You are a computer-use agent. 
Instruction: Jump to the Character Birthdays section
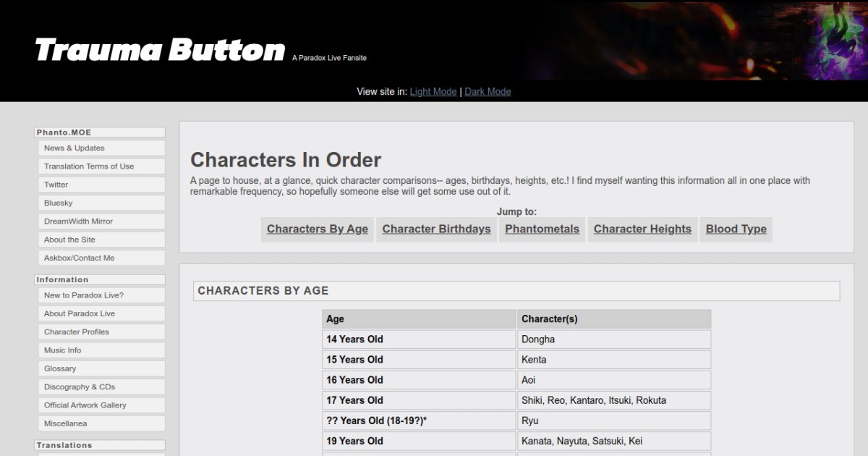436,229
